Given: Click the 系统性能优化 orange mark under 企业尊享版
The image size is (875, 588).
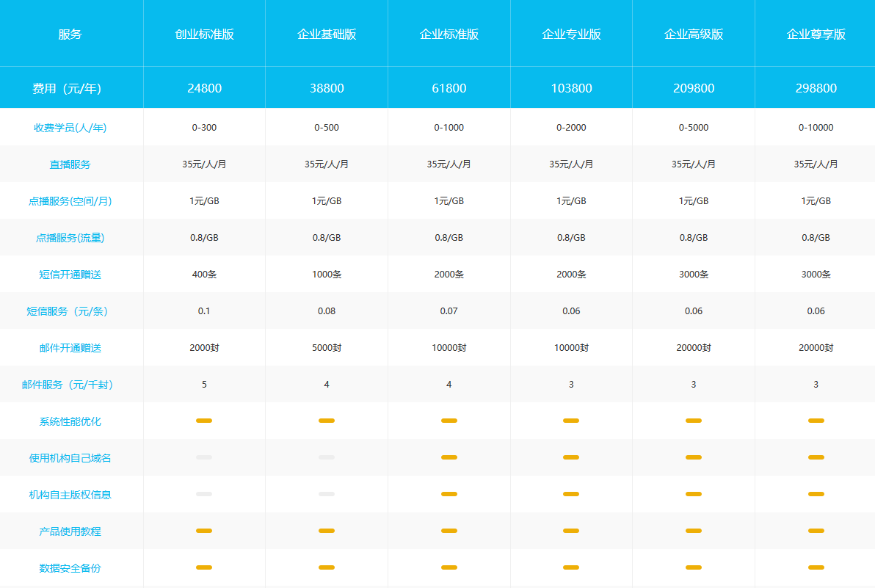Looking at the screenshot, I should [816, 421].
